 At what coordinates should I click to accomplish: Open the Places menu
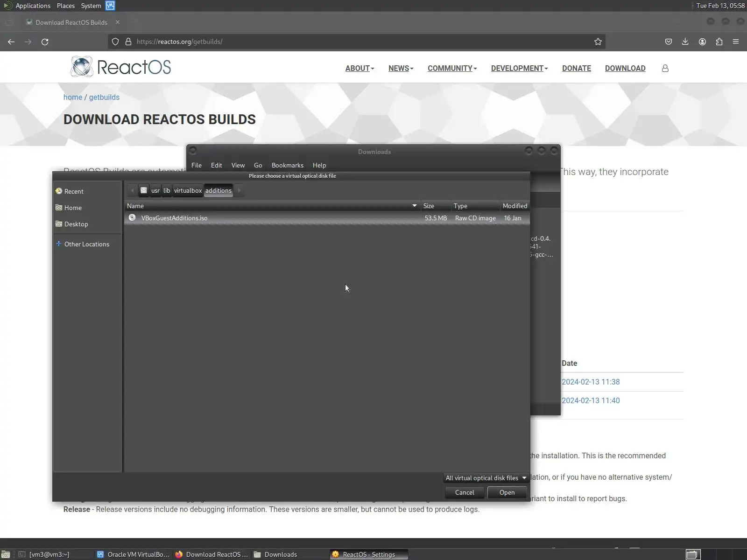coord(66,6)
